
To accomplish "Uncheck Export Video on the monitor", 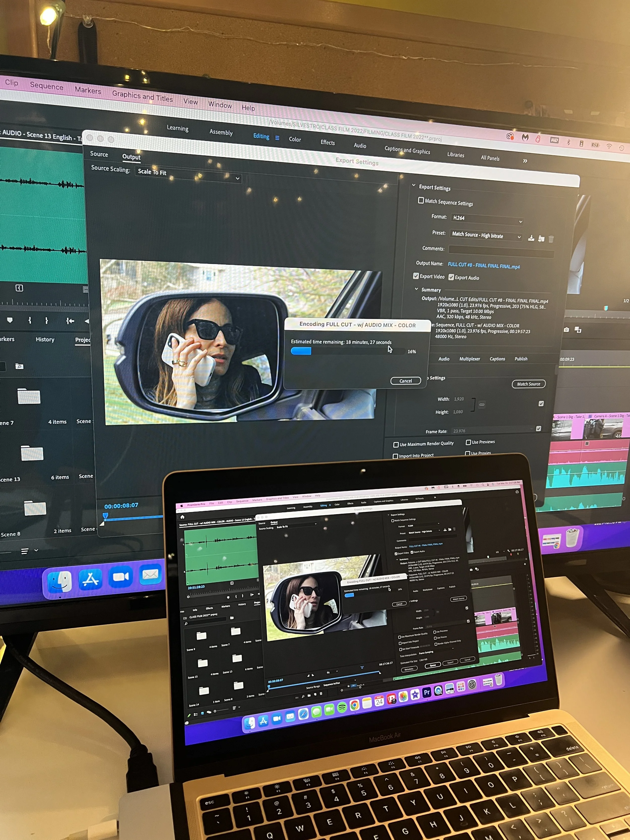I will click(416, 276).
